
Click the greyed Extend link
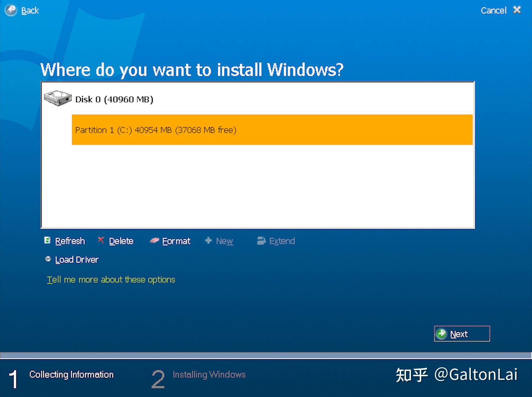pos(282,241)
